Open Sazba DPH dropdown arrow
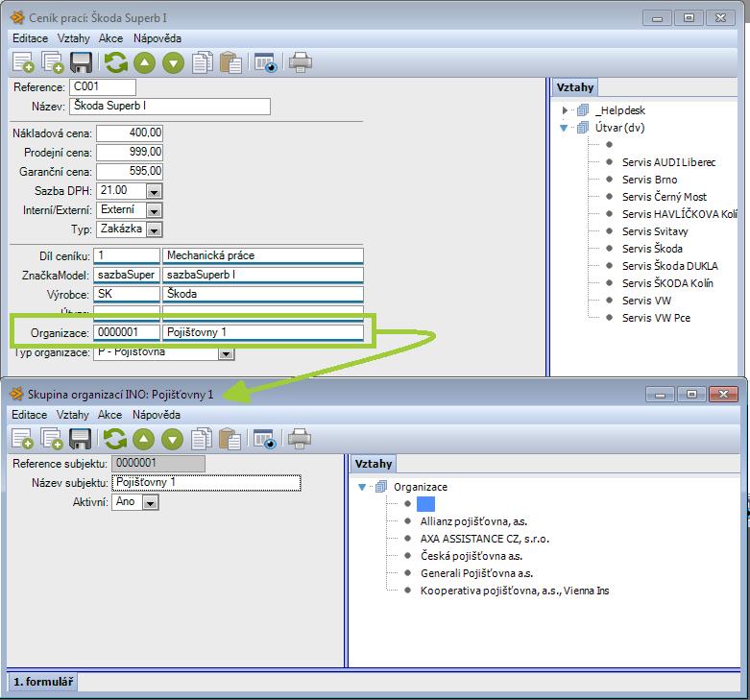750x700 pixels. (154, 191)
